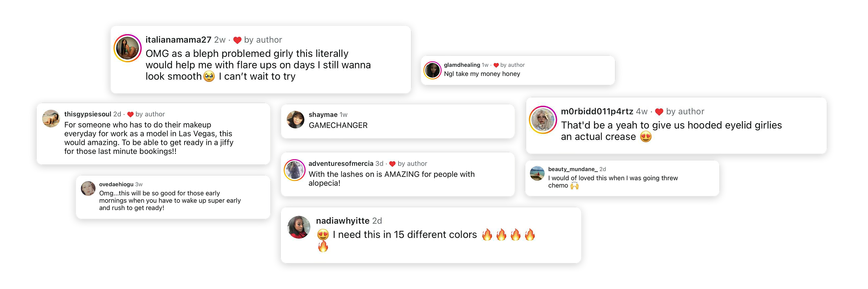Click the heart next to italianamama27's comment
The height and width of the screenshot is (289, 868).
(237, 40)
